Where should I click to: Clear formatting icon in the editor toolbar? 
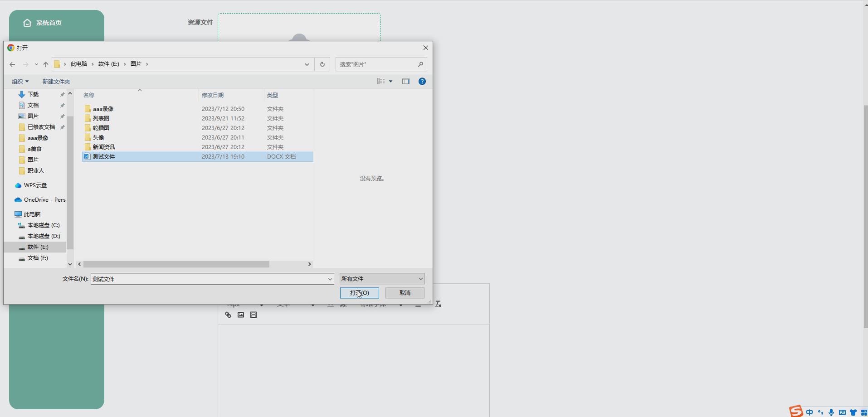pos(438,304)
